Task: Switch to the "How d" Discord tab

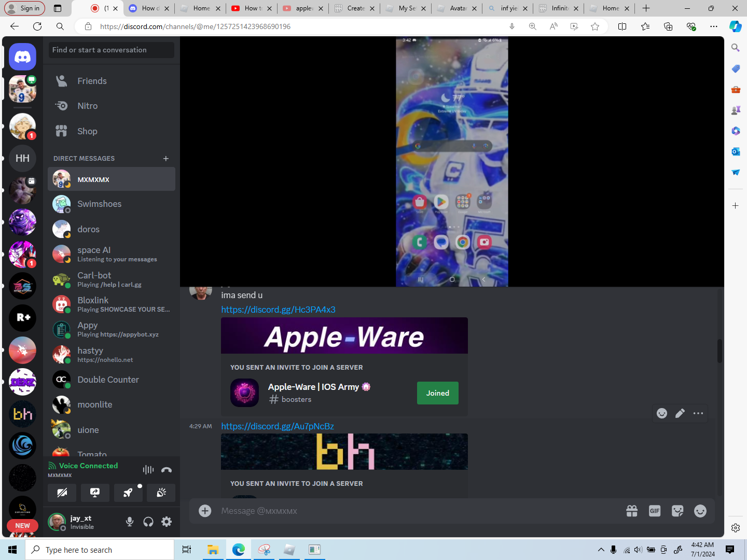Action: coord(148,8)
